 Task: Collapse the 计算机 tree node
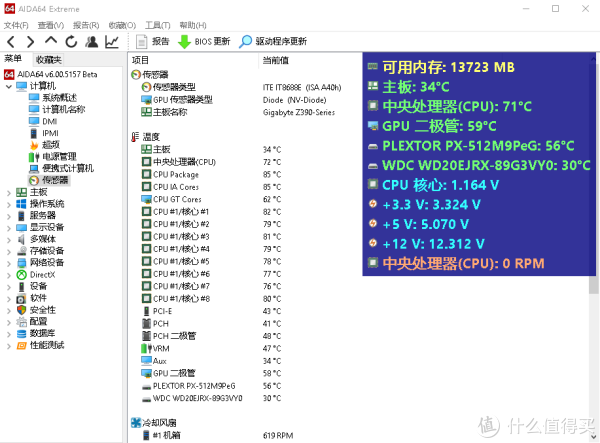8,86
